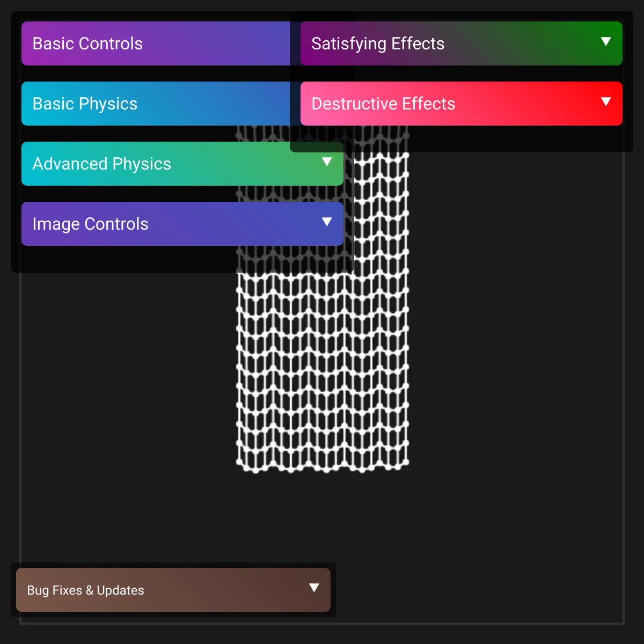Select the Basic Physics header
644x644 pixels.
pyautogui.click(x=156, y=104)
